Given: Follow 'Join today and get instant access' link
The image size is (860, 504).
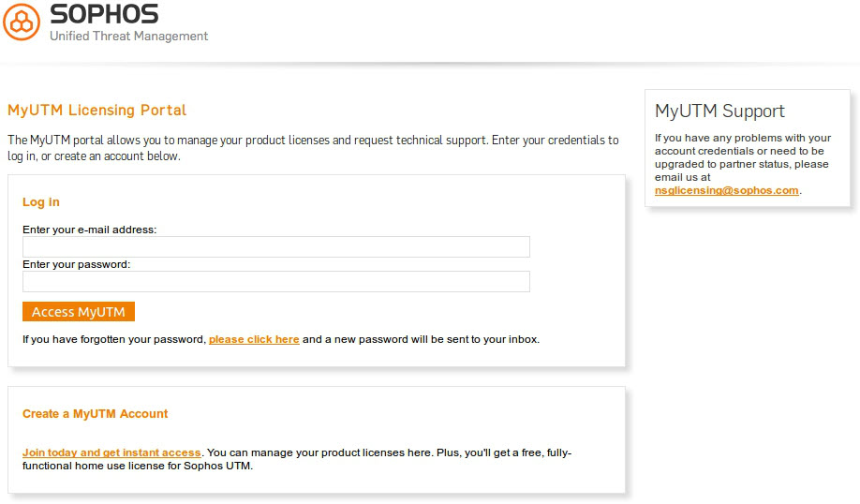Looking at the screenshot, I should 111,452.
